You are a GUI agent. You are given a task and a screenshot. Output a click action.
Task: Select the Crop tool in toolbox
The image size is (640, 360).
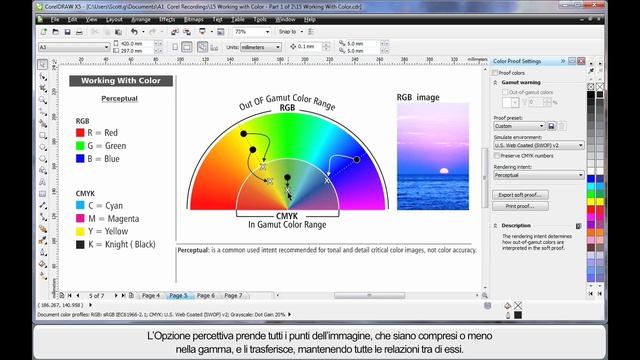42,88
